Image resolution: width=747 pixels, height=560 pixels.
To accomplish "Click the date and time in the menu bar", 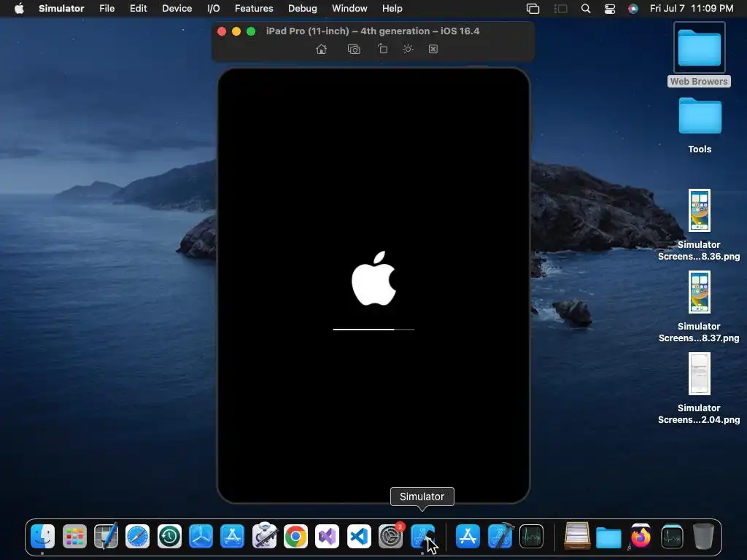I will pos(692,9).
